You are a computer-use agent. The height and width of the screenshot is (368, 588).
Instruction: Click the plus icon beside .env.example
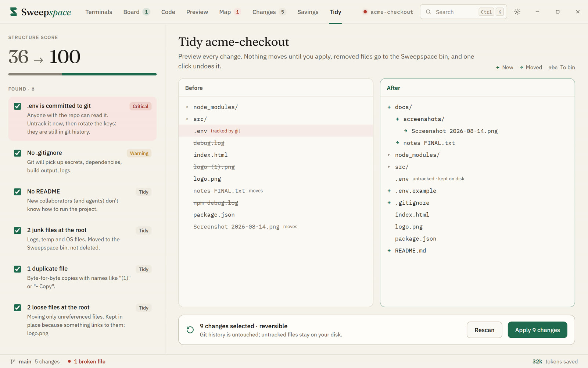point(389,191)
